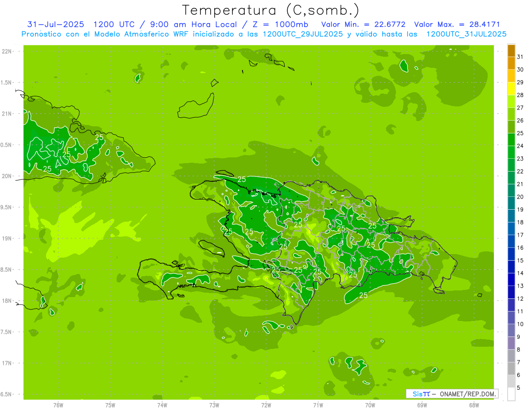Select the "Valor Min. = 22.6772" text
Image resolution: width=532 pixels, height=411 pixels.
point(364,24)
